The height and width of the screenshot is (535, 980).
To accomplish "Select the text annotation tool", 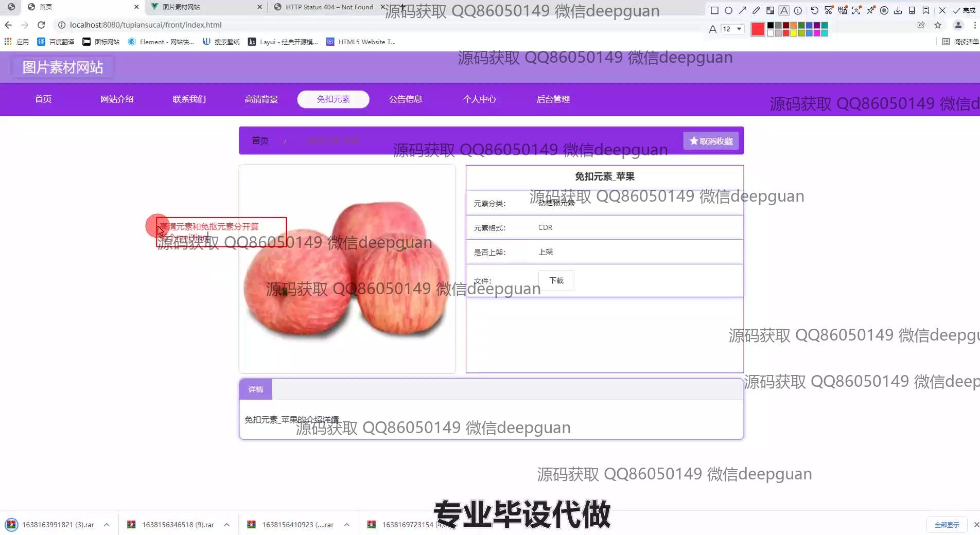I will click(x=784, y=10).
